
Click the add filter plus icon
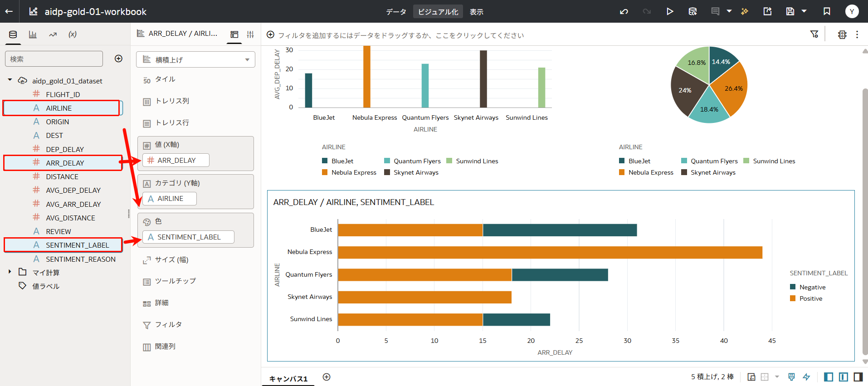pyautogui.click(x=271, y=34)
